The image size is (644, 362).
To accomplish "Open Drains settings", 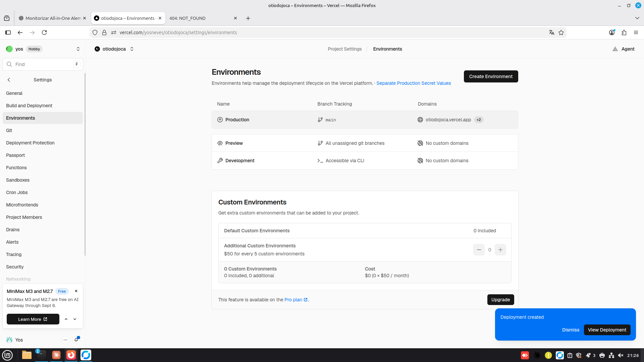I will pyautogui.click(x=43, y=230).
